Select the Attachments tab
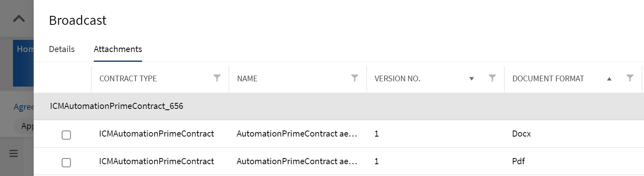The image size is (644, 176). click(118, 49)
